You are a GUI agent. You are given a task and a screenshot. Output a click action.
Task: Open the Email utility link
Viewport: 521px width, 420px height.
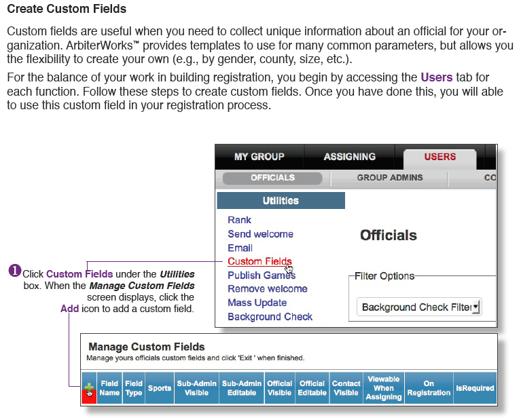240,248
